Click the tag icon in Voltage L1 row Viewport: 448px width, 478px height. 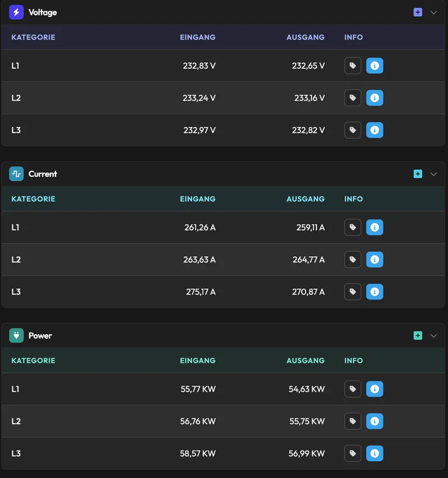click(x=353, y=65)
